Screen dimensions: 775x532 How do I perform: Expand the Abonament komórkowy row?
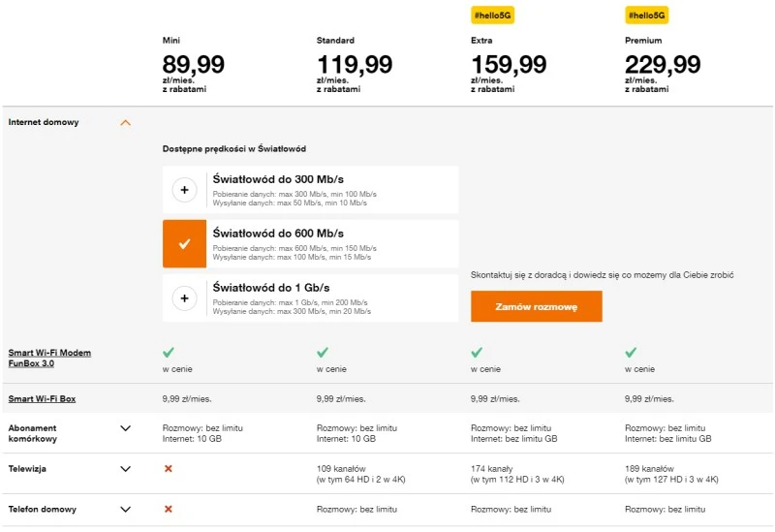click(125, 427)
